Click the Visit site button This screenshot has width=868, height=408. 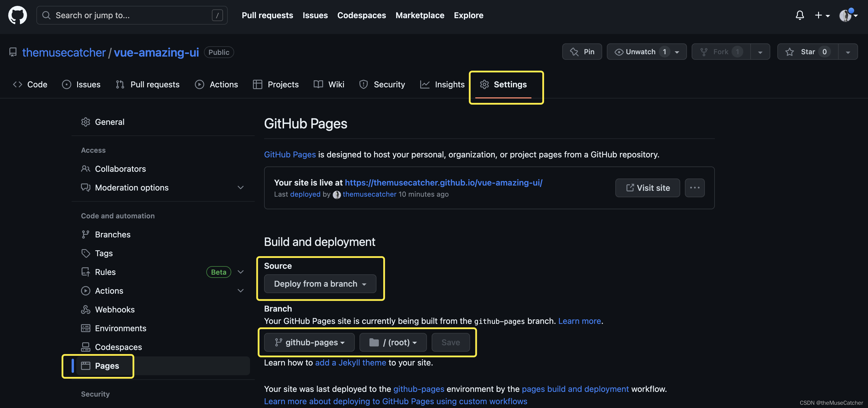click(647, 188)
